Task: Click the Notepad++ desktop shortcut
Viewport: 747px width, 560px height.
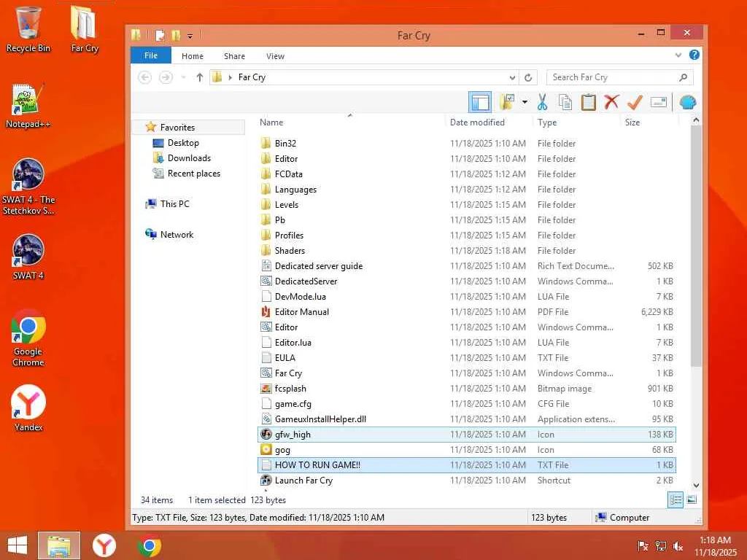Action: [28, 106]
